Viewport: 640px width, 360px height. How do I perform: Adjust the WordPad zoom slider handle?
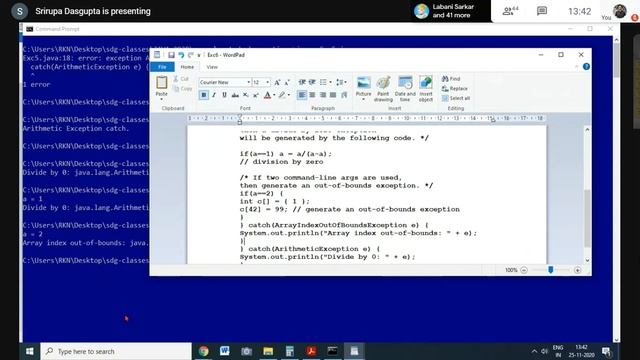551,270
